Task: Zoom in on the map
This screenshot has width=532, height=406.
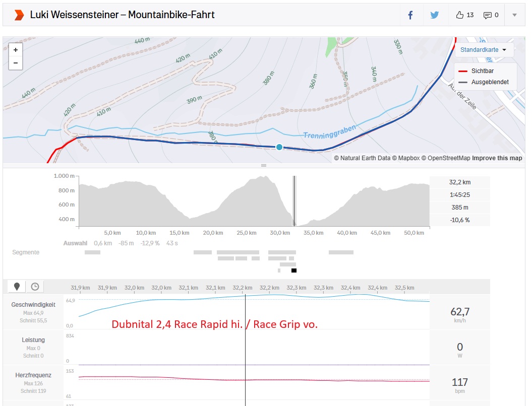Action: 16,50
